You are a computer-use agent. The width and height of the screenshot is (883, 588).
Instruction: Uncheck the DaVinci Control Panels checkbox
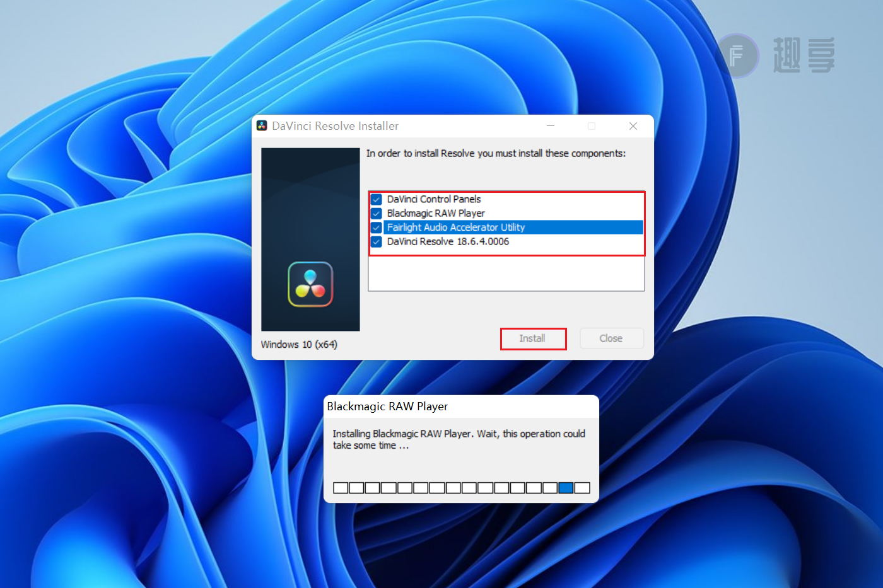pos(377,199)
